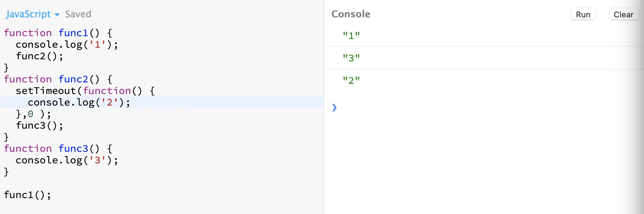Click the console.log('3') code line
The width and height of the screenshot is (644, 214).
click(x=67, y=160)
